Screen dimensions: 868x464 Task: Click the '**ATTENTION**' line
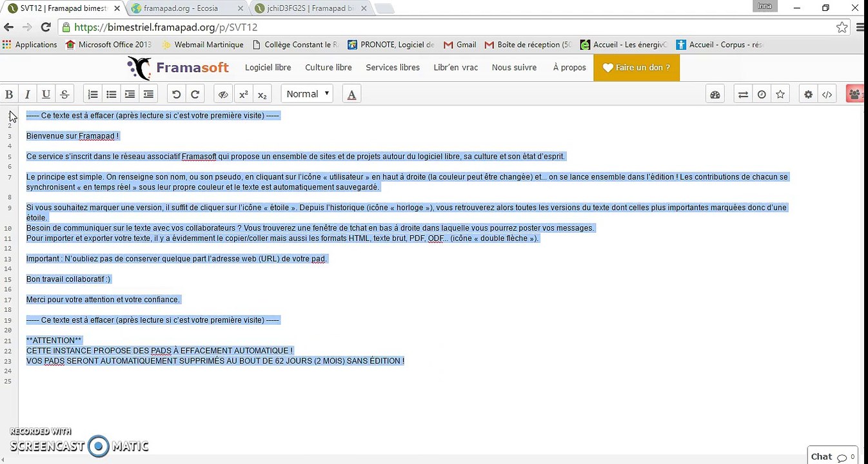click(54, 340)
